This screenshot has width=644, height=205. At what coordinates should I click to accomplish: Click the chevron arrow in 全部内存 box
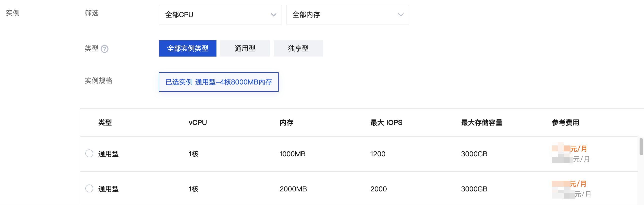click(401, 15)
